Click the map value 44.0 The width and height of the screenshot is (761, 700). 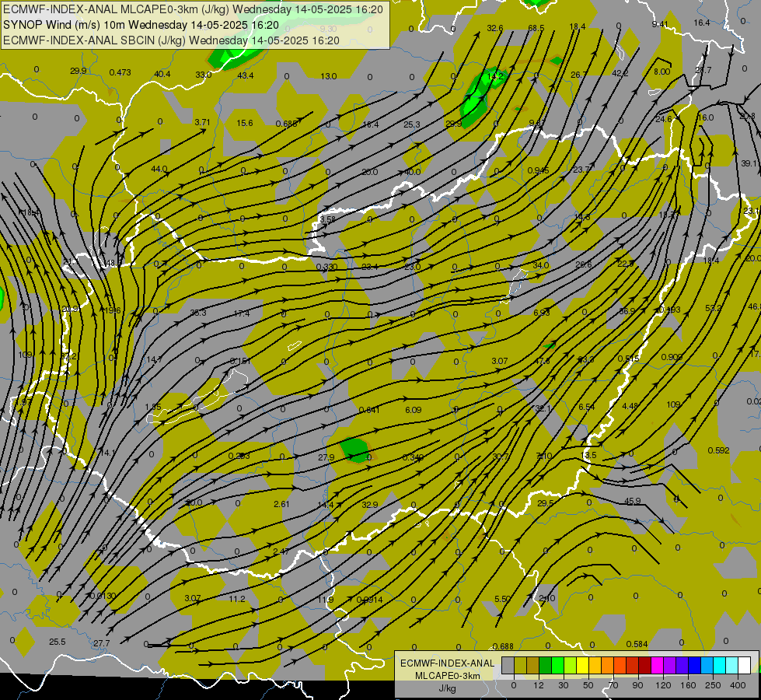(159, 169)
